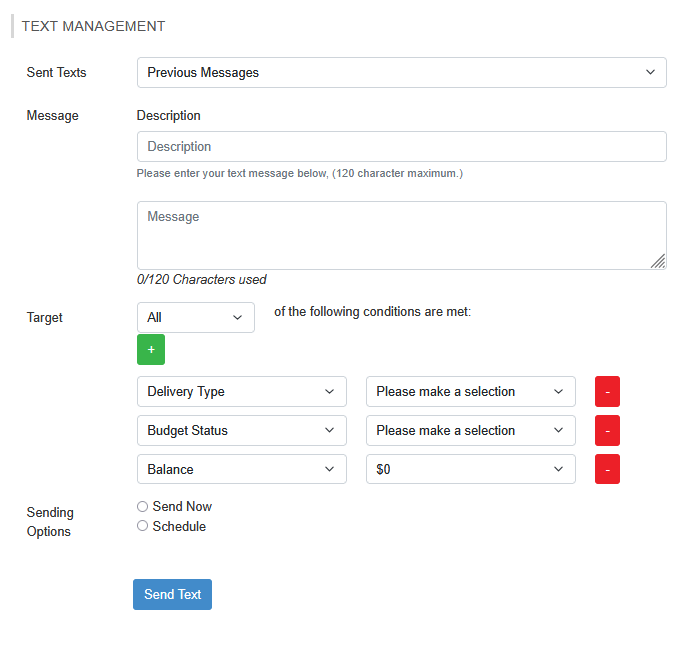682x647 pixels.
Task: Add a condition with green plus button
Action: (151, 349)
